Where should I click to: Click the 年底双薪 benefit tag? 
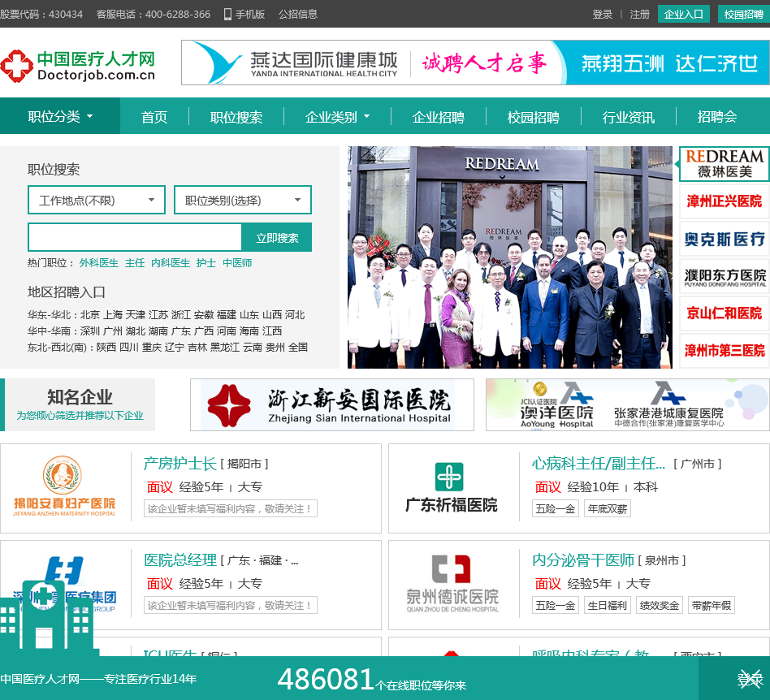tap(608, 509)
